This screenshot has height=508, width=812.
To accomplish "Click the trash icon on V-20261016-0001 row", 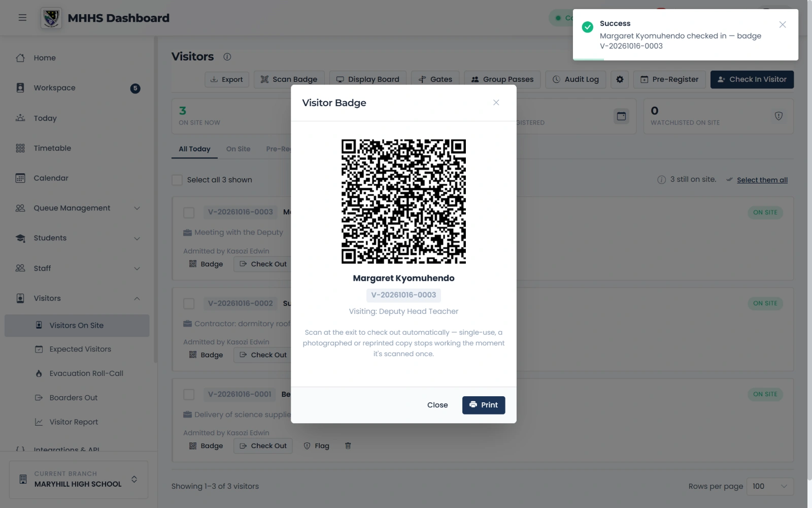I will [x=348, y=446].
